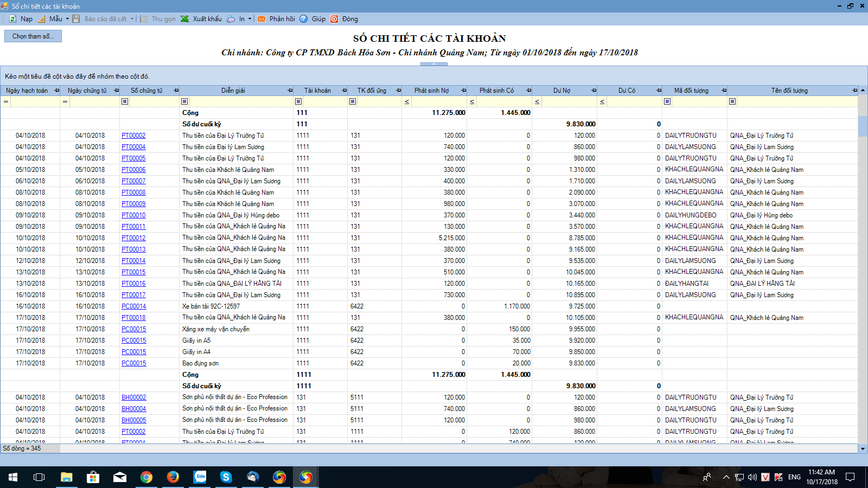Image resolution: width=868 pixels, height=488 pixels.
Task: Open filter operator for Ngày hạch toán
Action: 6,101
